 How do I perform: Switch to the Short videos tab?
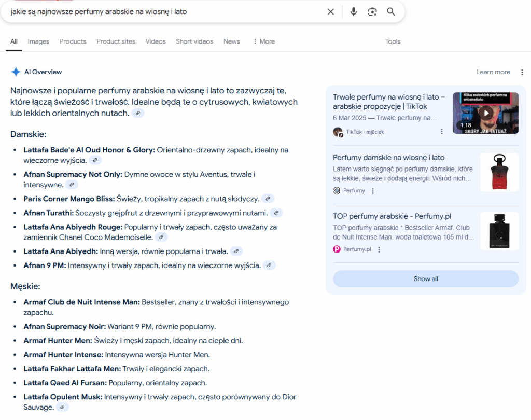coord(194,41)
